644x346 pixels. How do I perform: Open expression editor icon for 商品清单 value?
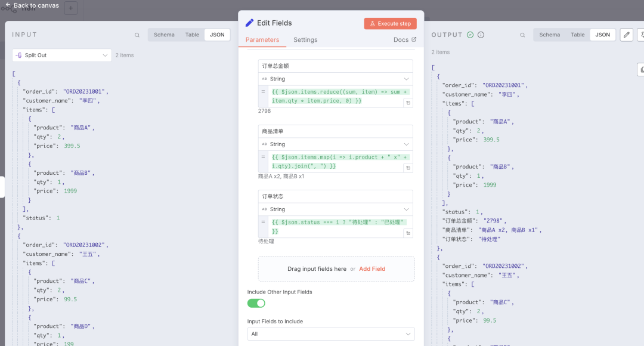coord(408,168)
